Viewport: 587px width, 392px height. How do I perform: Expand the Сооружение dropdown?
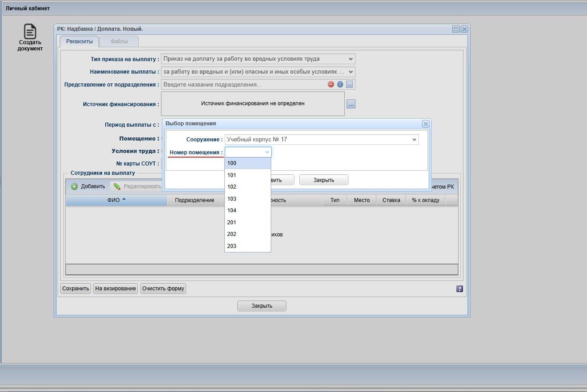tap(415, 140)
